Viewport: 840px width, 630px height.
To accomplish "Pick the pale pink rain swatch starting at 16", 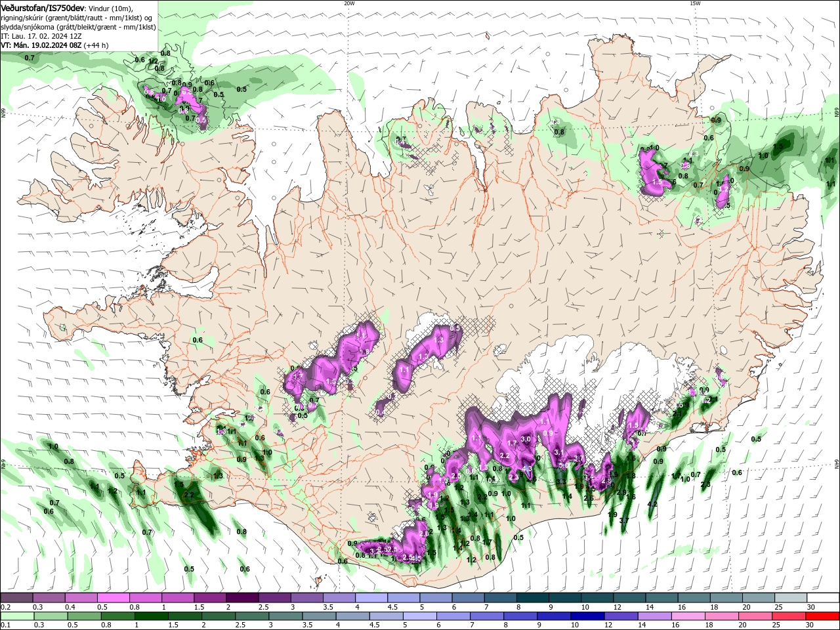I will pos(688,616).
